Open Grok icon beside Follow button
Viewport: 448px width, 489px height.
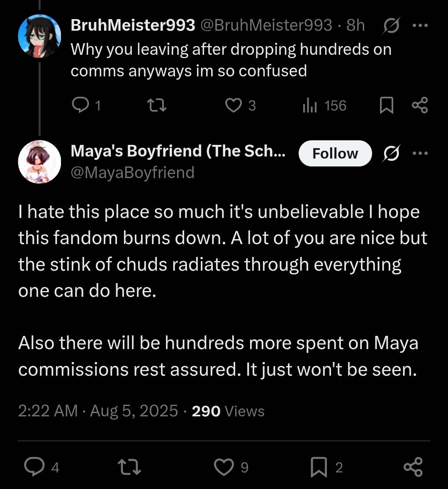(390, 154)
